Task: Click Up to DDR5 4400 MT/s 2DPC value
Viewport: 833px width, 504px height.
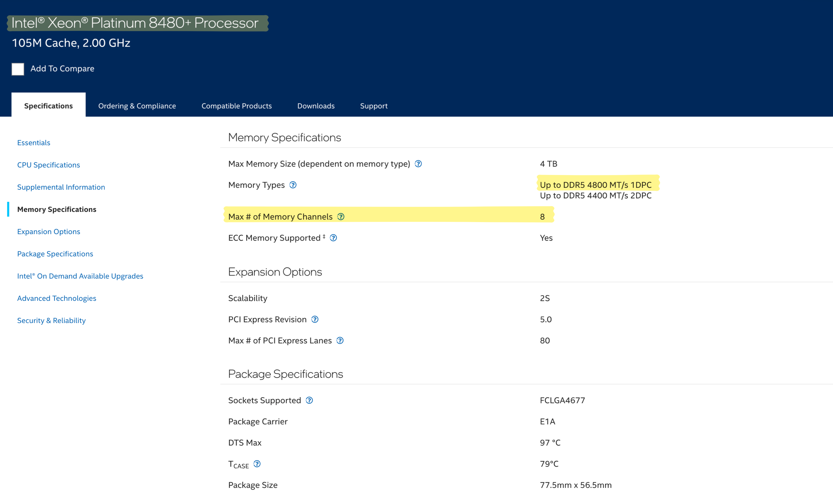Action: click(596, 196)
